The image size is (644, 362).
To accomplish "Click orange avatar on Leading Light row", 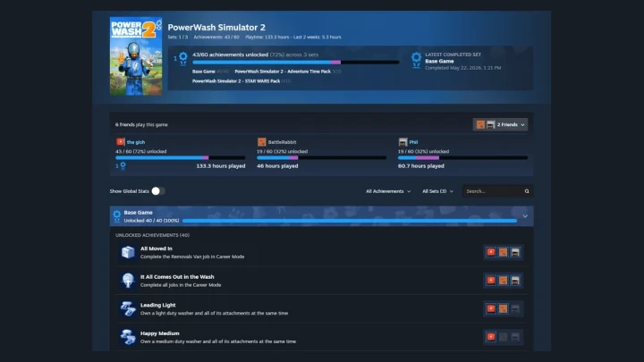I will click(503, 308).
